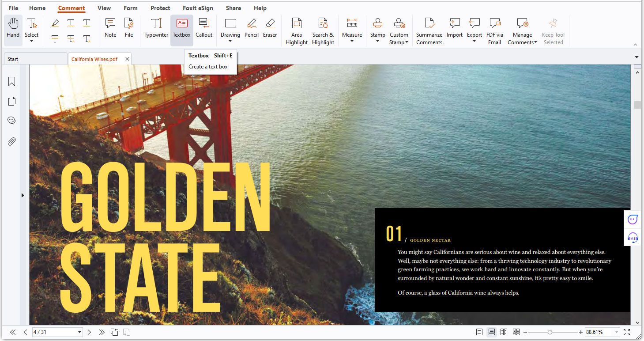Activate the Callout tool
Screen dimensions: 644x341
[x=204, y=30]
